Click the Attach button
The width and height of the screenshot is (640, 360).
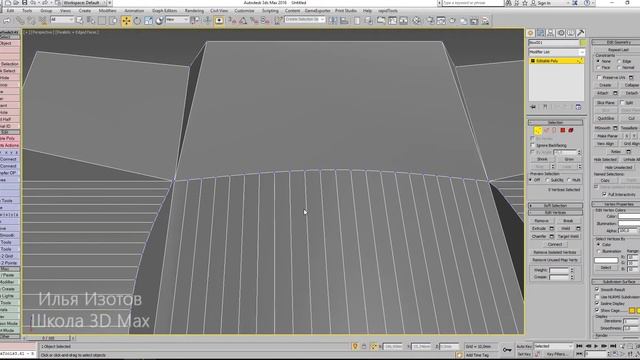(x=603, y=93)
